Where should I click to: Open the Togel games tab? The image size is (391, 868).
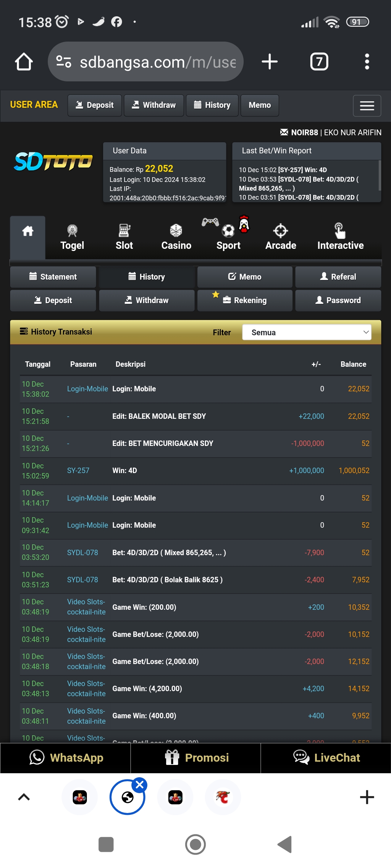72,237
